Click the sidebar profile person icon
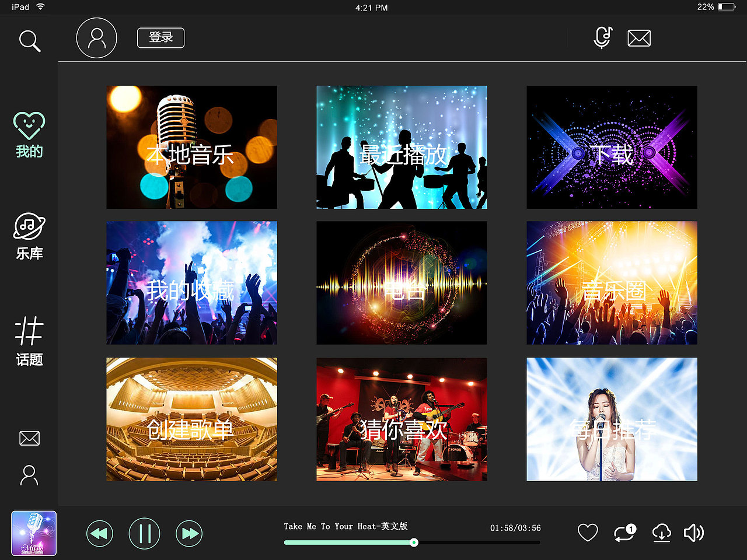The height and width of the screenshot is (560, 747). 29,475
